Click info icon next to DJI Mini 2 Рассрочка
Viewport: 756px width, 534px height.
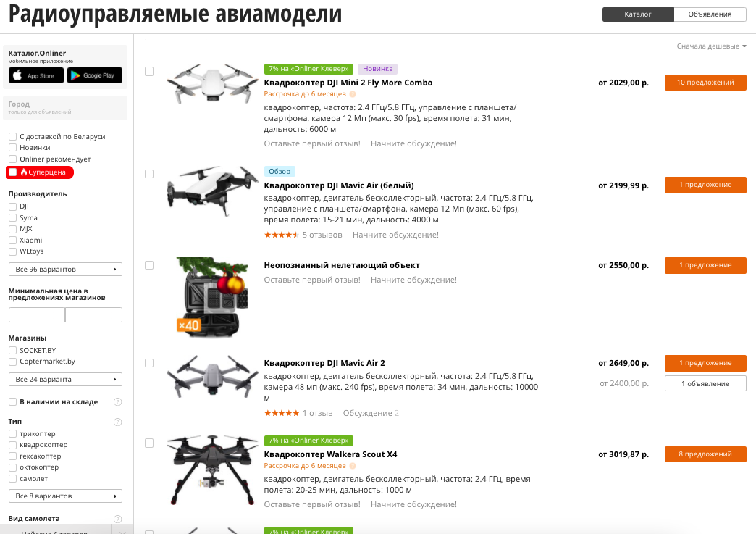(x=353, y=94)
